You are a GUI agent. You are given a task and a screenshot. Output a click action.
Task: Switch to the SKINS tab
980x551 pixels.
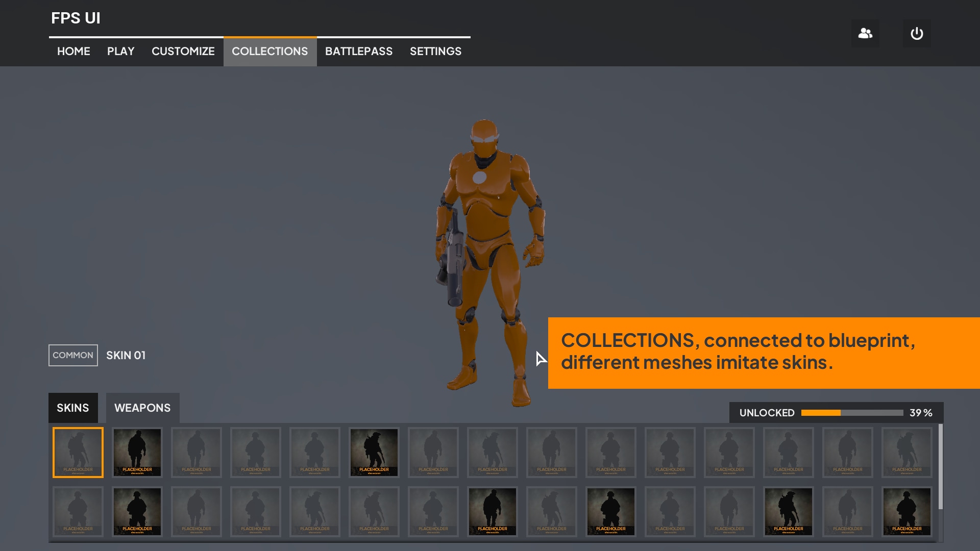coord(72,408)
